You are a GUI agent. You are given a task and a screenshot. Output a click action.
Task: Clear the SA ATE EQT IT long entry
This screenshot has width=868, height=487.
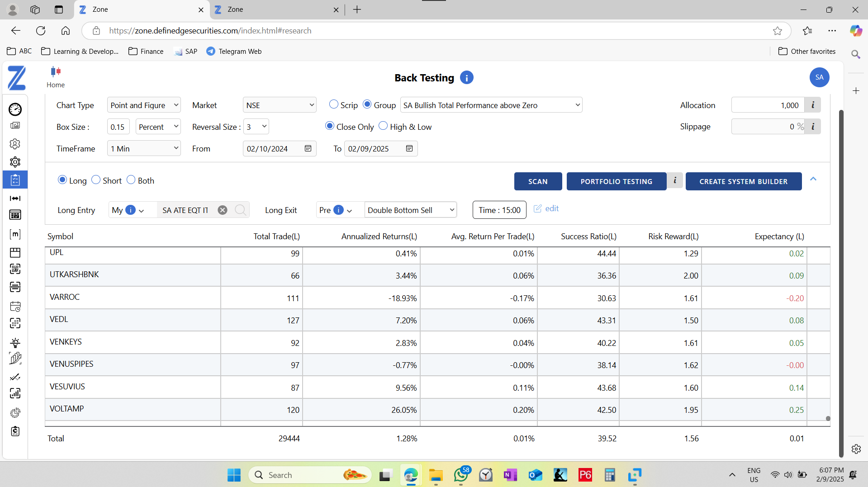[222, 210]
